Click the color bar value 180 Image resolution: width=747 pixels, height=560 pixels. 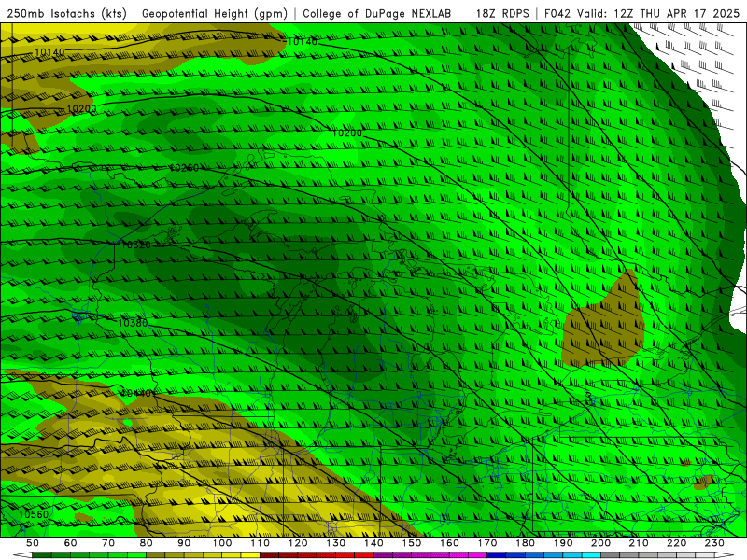point(525,543)
